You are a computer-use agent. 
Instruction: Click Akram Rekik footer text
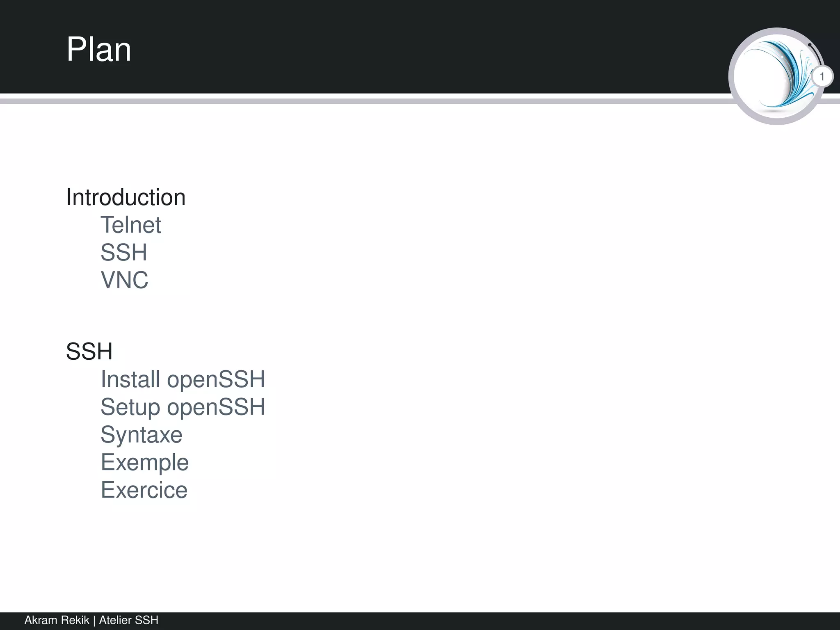[57, 620]
